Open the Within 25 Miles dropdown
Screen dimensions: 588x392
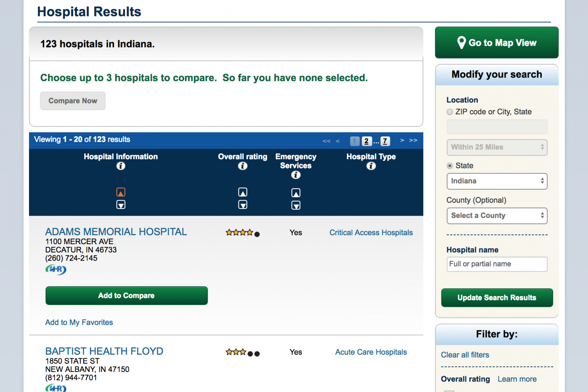coord(497,147)
